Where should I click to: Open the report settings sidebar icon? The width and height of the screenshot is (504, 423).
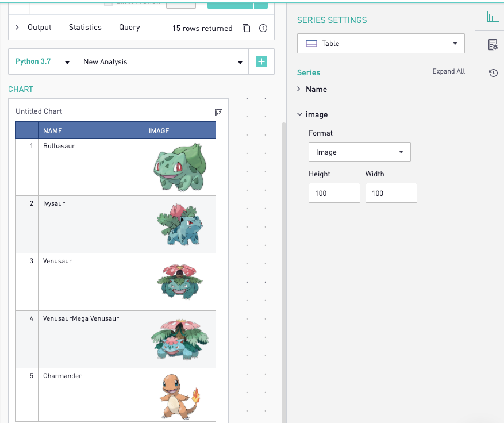coord(493,45)
